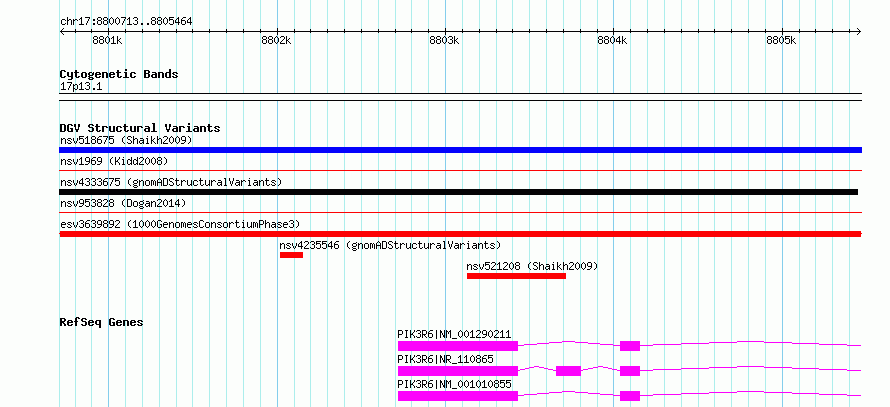Click the Cytogenetic Bands track title
The width and height of the screenshot is (890, 407).
[119, 74]
